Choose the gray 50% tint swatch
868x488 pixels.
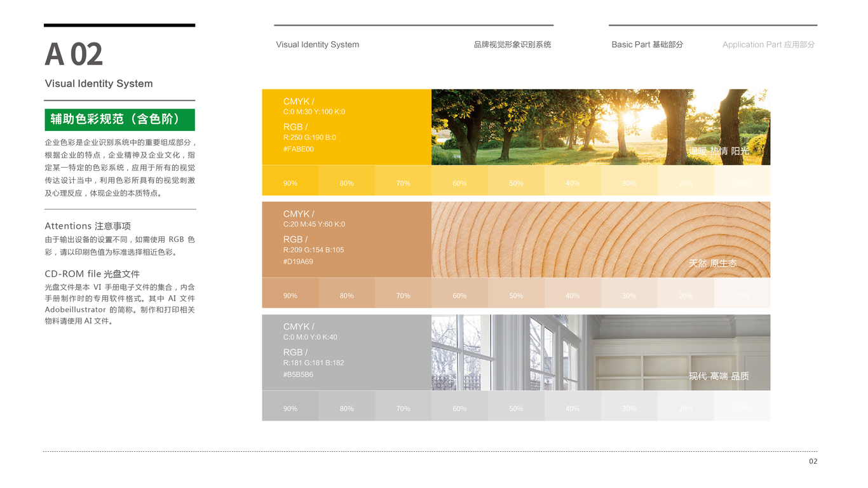[517, 405]
